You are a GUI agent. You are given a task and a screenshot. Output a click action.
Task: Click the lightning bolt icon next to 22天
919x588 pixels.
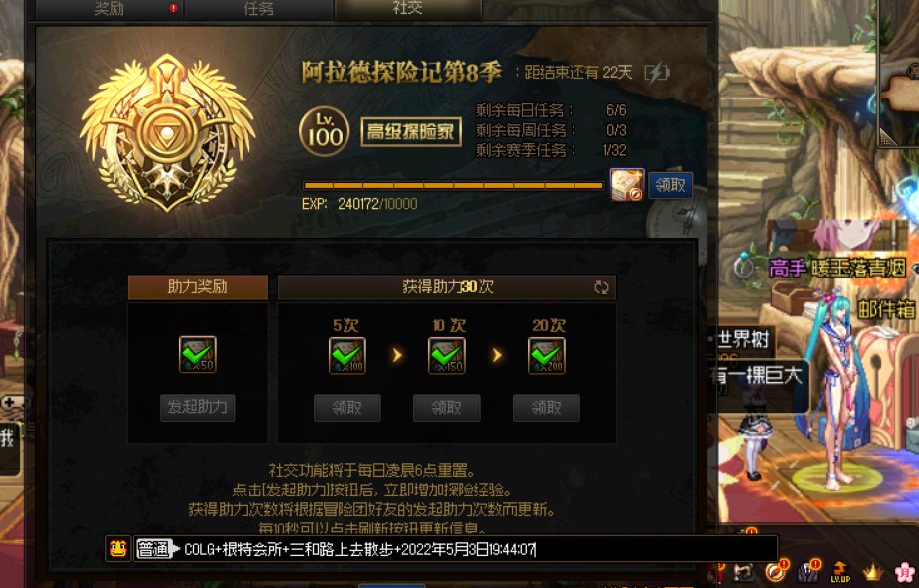(656, 73)
